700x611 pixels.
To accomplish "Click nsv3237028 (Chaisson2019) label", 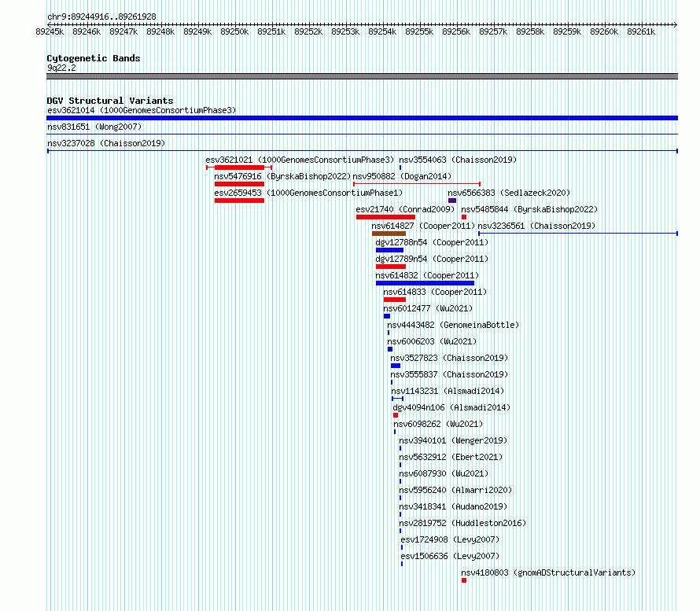I will coord(106,143).
